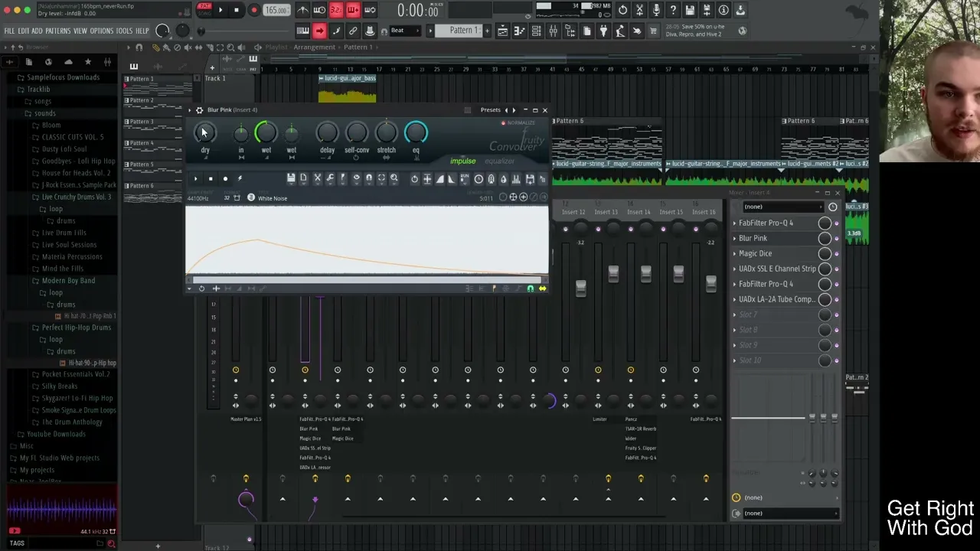Open the FILE menu
Viewport: 980px width, 551px height.
[x=9, y=31]
